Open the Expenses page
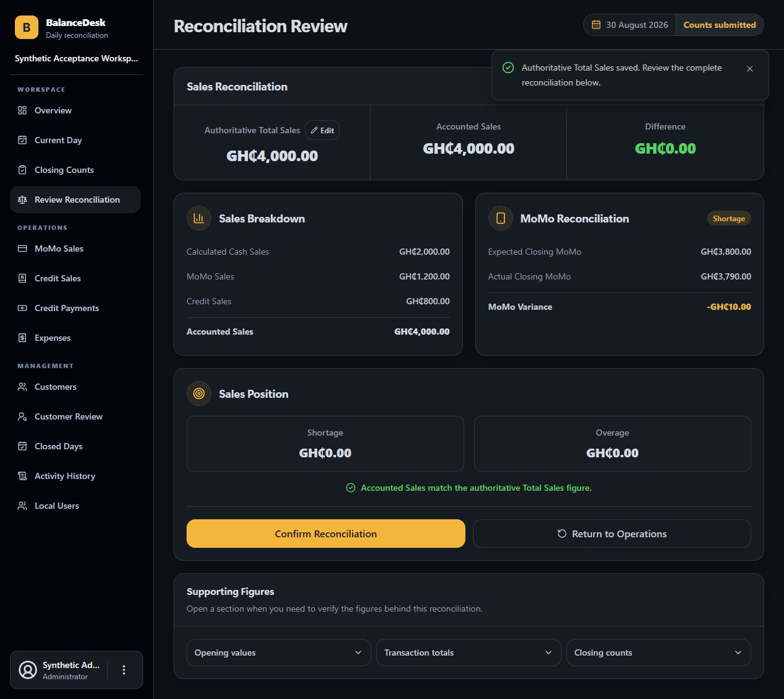784x699 pixels. click(x=75, y=338)
